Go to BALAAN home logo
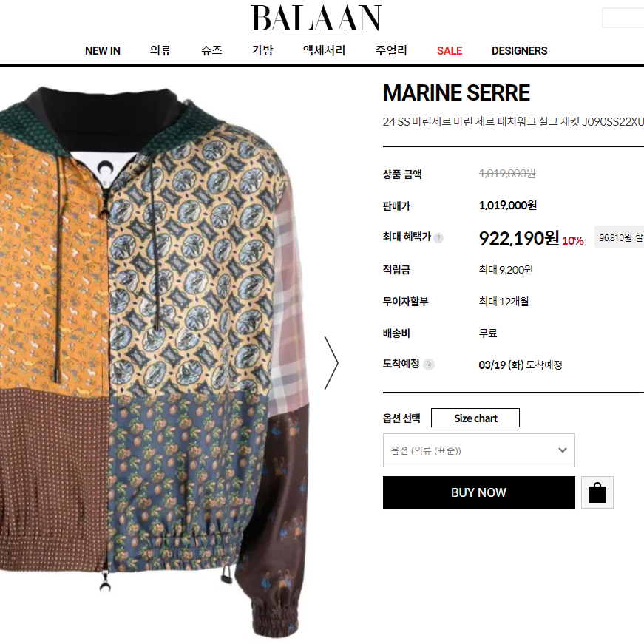Image resolution: width=644 pixels, height=644 pixels. (316, 18)
